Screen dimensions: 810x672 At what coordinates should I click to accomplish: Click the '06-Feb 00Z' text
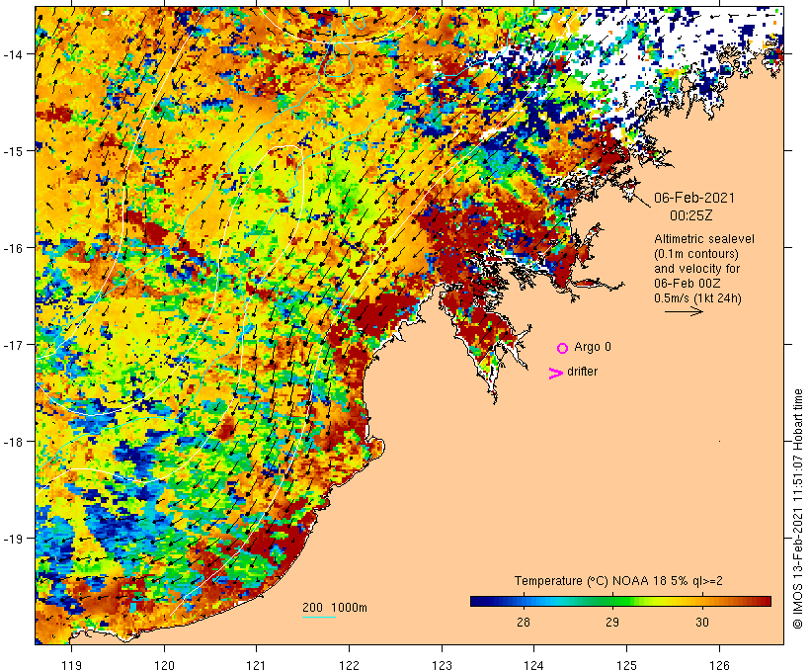coord(688,284)
